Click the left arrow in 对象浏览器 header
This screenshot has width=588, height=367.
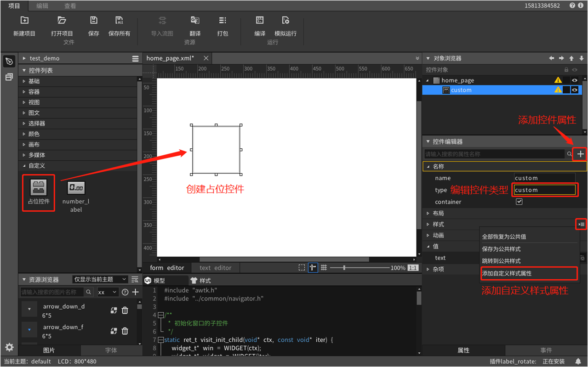(552, 58)
